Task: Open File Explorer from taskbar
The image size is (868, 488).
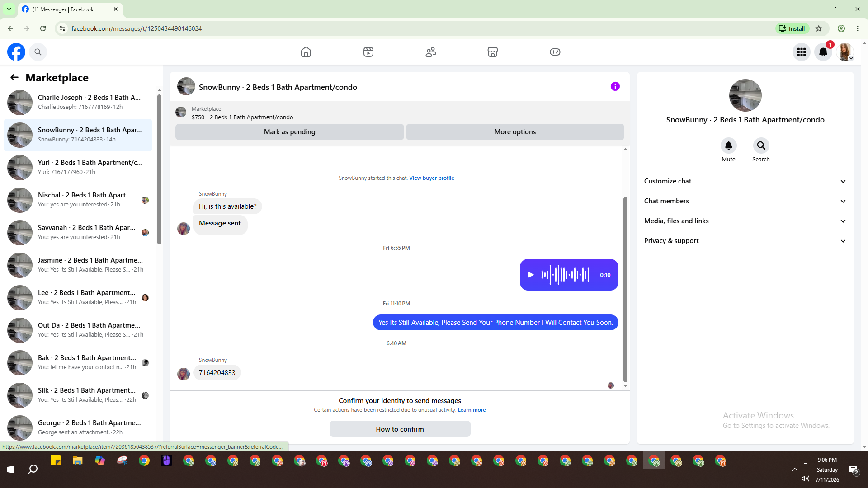Action: pyautogui.click(x=78, y=461)
